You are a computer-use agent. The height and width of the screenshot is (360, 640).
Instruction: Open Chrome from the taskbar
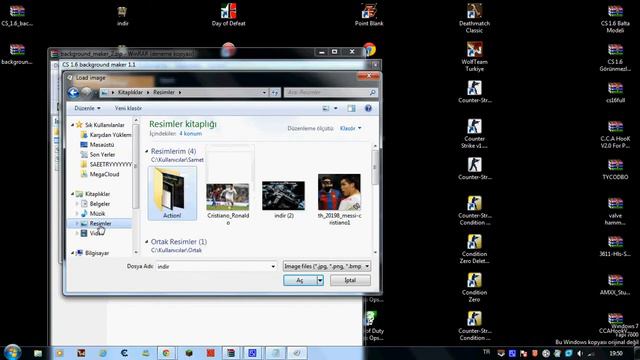click(166, 353)
